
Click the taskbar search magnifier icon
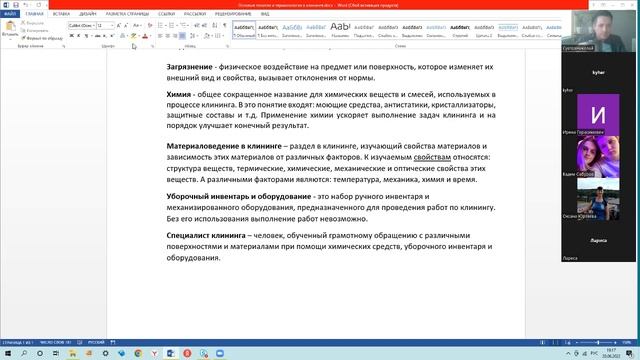click(24, 353)
